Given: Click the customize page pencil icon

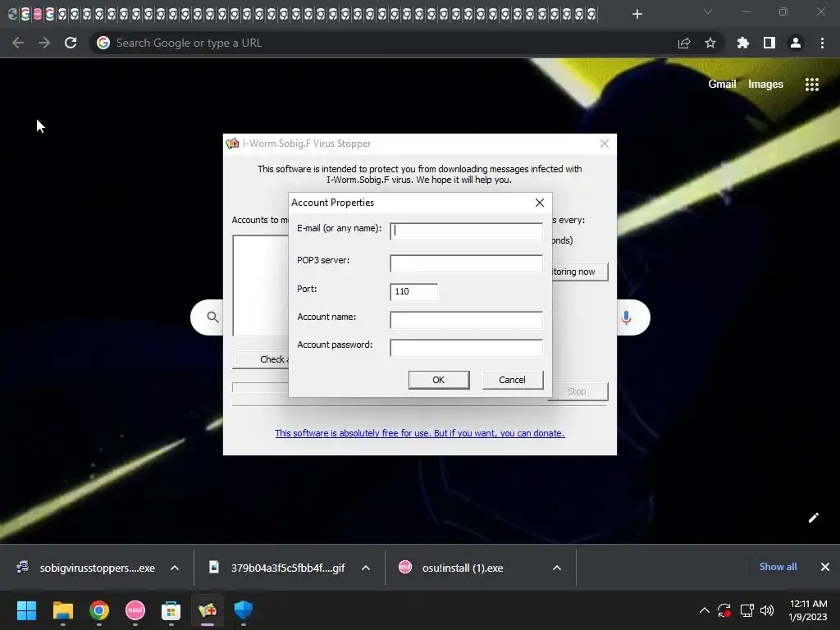Looking at the screenshot, I should pos(813,517).
